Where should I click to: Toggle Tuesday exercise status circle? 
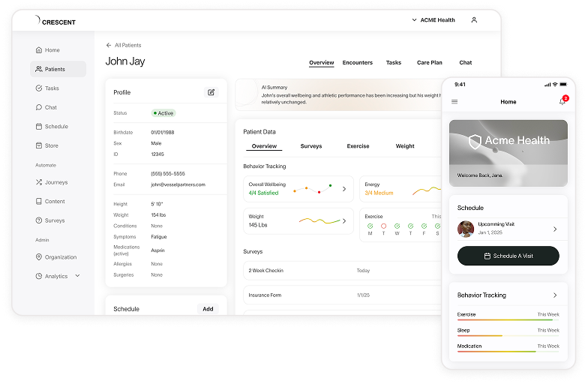tap(383, 226)
